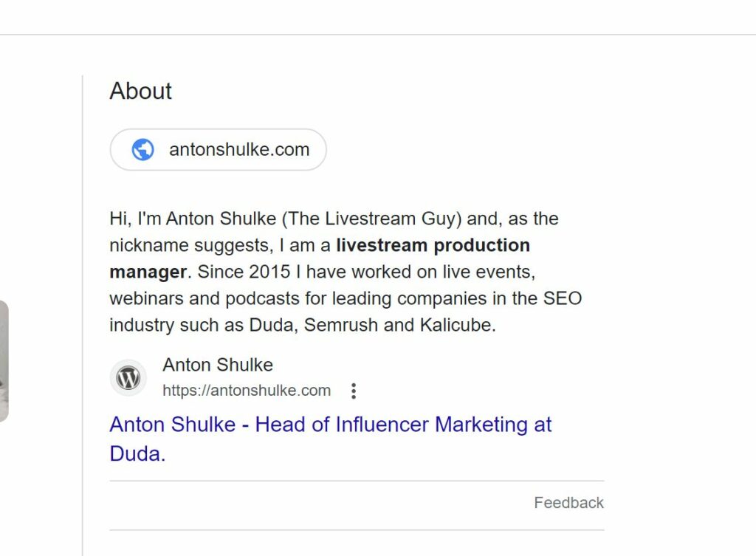Open the antonshulke.com chip button

point(218,149)
